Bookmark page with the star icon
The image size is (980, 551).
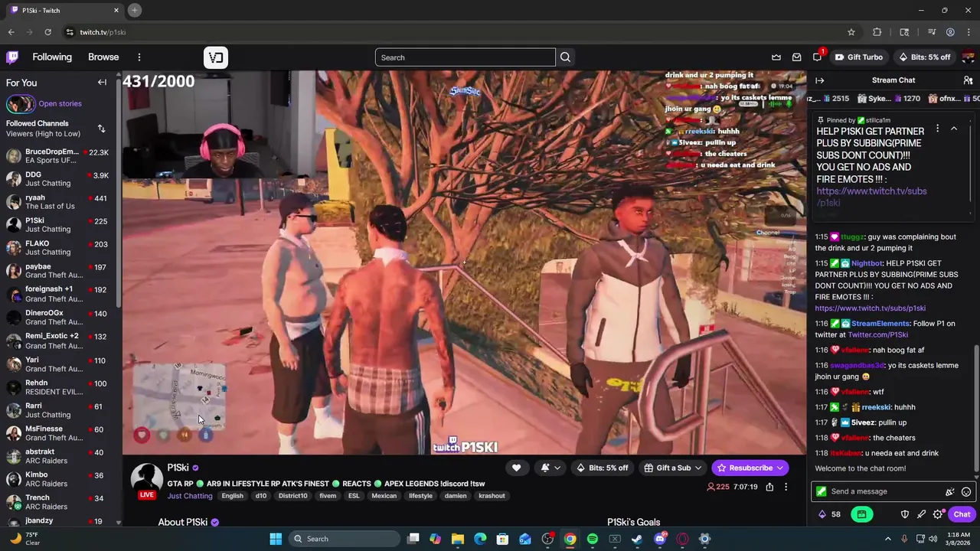pyautogui.click(x=851, y=32)
